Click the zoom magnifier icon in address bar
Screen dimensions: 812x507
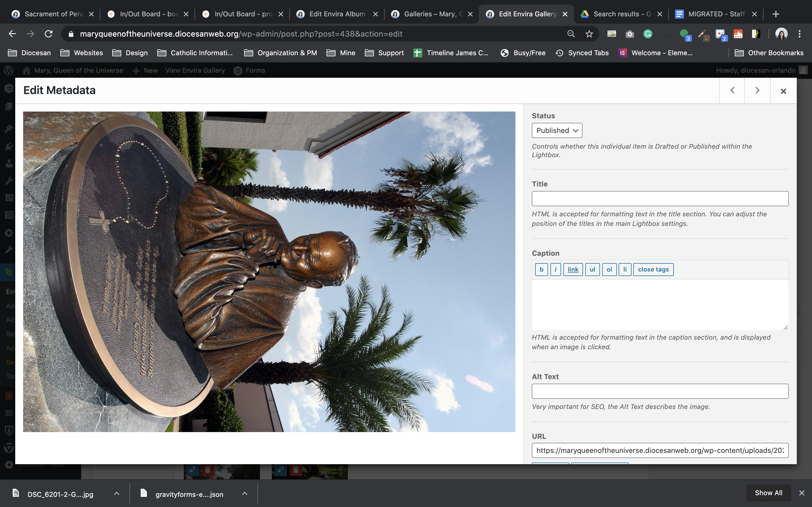(571, 34)
